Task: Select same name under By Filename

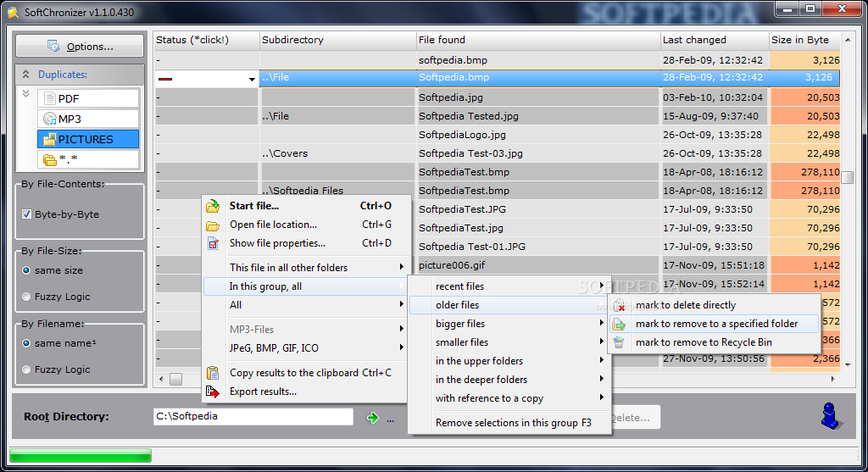Action: click(26, 343)
